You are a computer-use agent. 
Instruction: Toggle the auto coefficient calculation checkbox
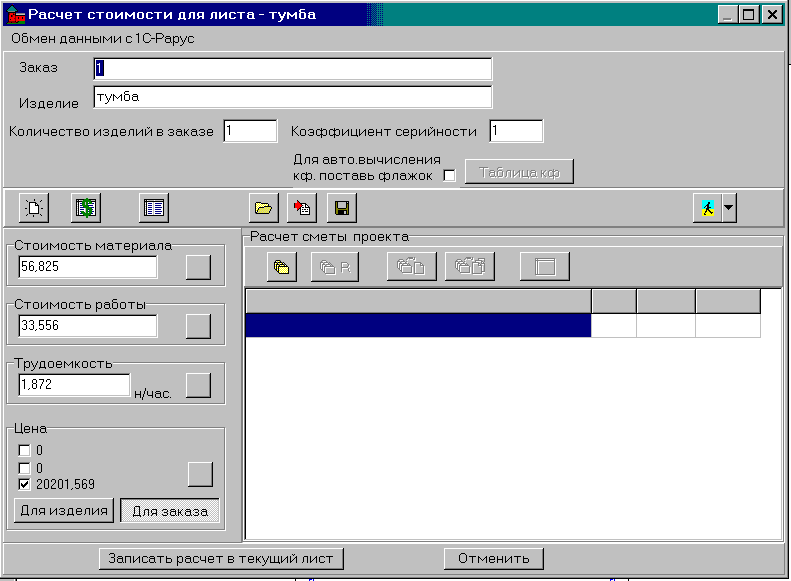[449, 176]
